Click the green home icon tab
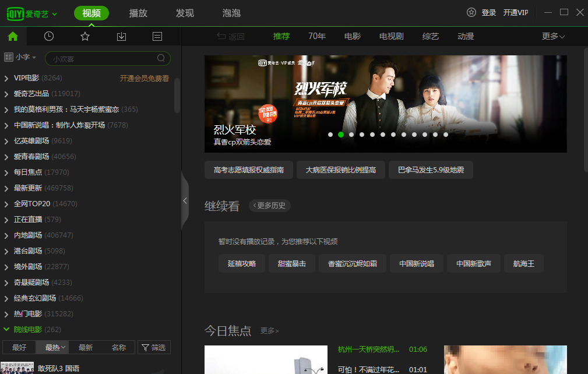588x374 pixels. 12,36
